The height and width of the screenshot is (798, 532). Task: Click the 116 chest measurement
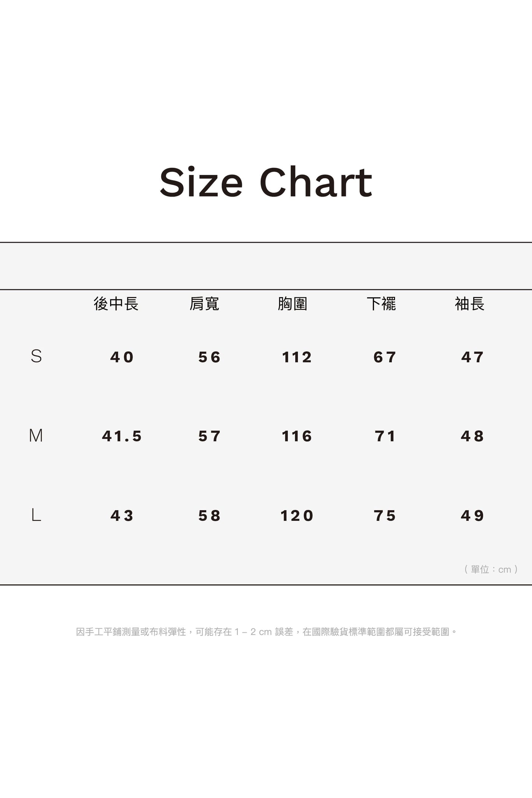297,437
